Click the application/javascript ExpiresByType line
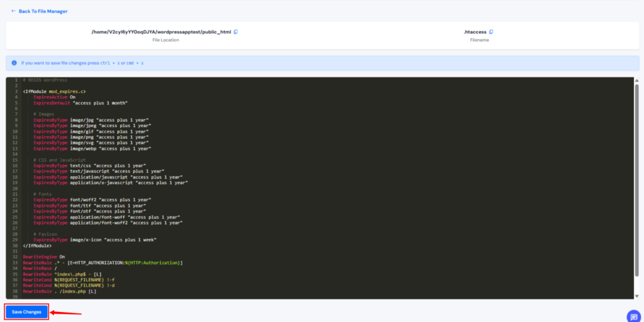 coord(108,177)
